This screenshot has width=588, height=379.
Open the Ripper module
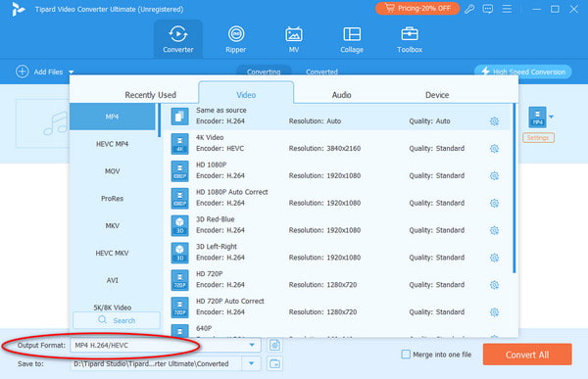pos(236,40)
